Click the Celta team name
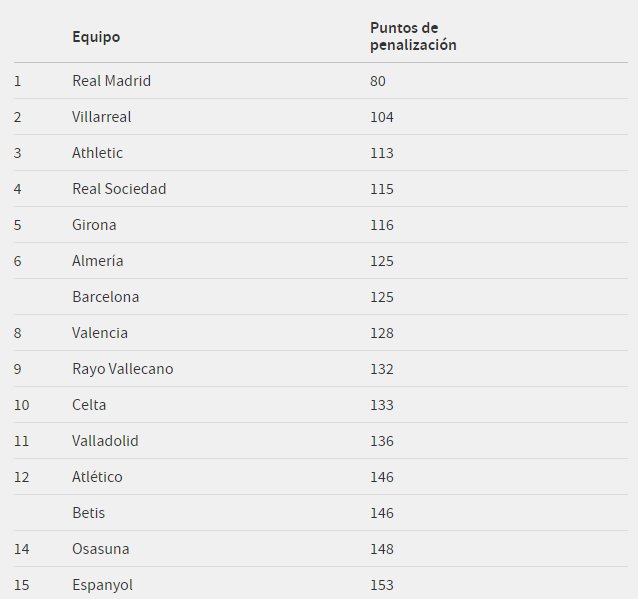This screenshot has height=599, width=638. (x=89, y=405)
